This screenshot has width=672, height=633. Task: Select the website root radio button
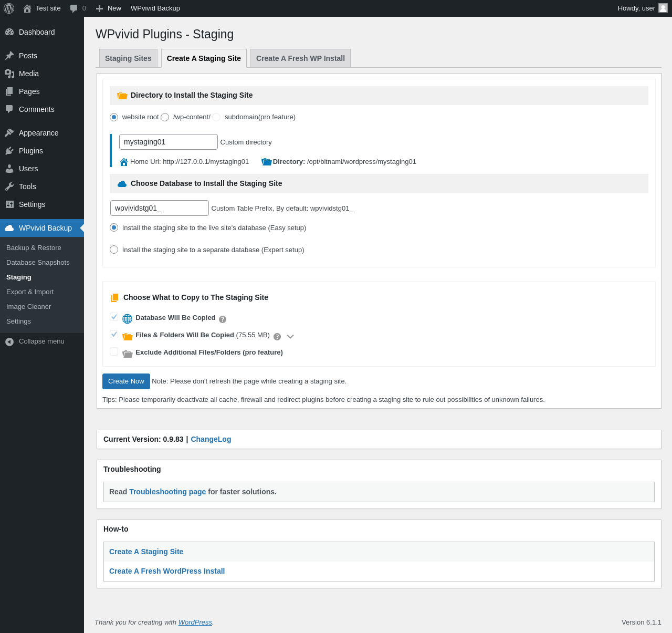click(x=114, y=117)
